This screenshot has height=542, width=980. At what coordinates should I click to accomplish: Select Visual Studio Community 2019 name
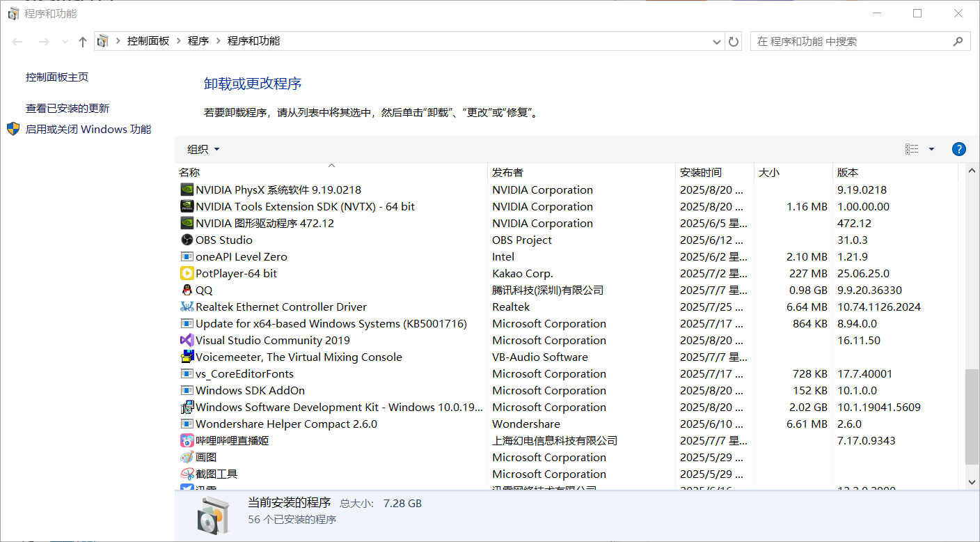[273, 340]
